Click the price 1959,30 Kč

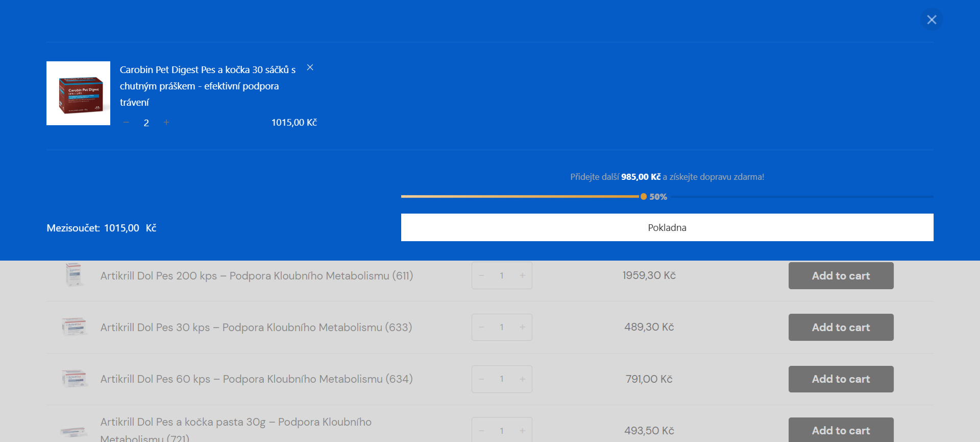tap(649, 275)
